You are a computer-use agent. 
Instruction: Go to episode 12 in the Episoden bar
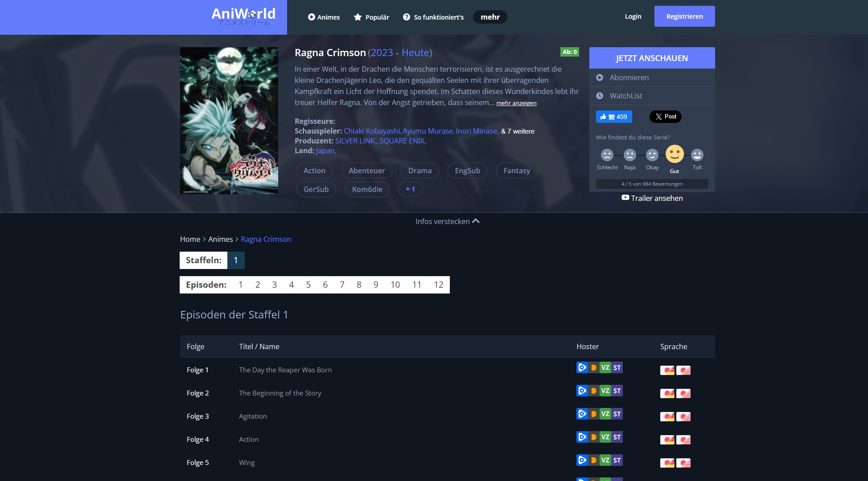click(439, 285)
